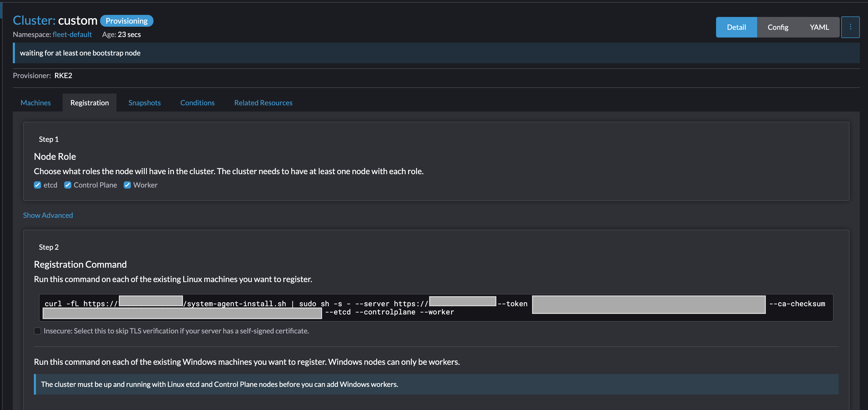Click the Step 2 label
868x410 pixels.
[49, 247]
